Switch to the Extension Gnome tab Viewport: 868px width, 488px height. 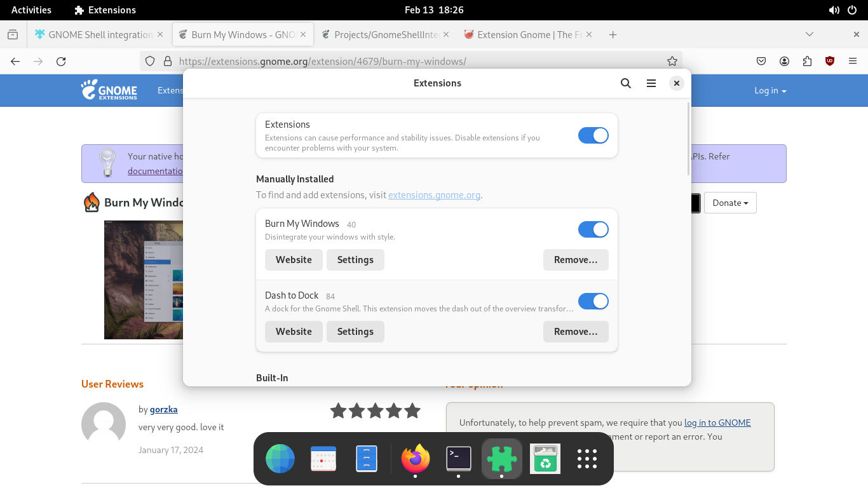(524, 35)
